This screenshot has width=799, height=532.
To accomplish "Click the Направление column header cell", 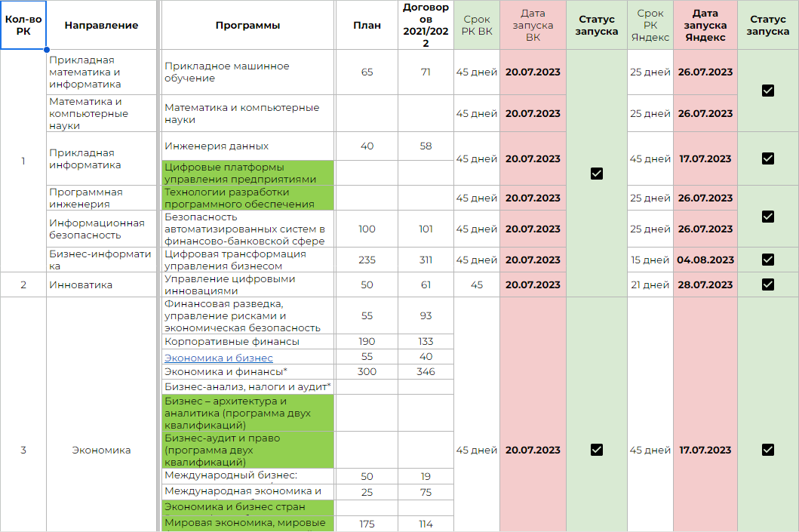I will tap(101, 25).
